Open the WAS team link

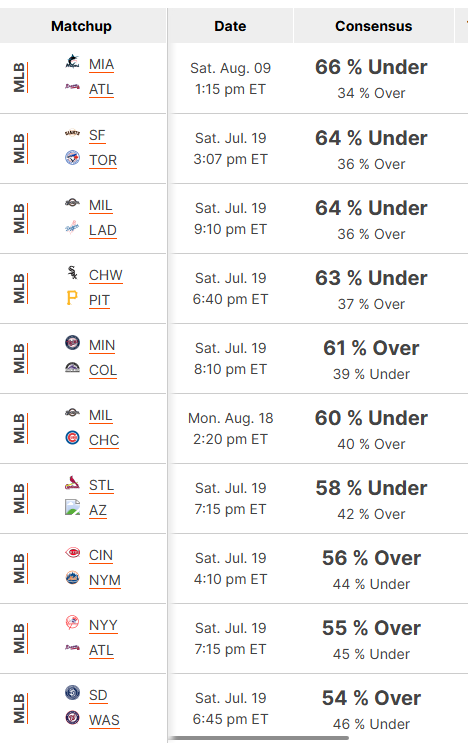pos(104,720)
